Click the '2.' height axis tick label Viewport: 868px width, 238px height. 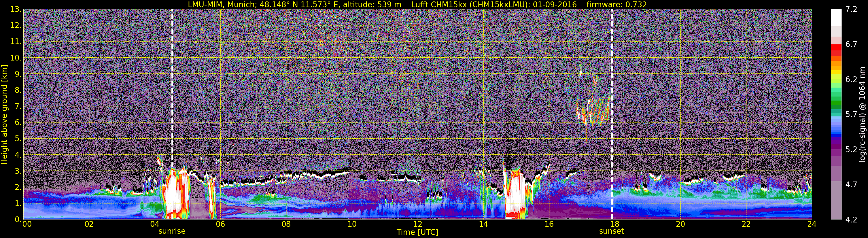(x=18, y=187)
